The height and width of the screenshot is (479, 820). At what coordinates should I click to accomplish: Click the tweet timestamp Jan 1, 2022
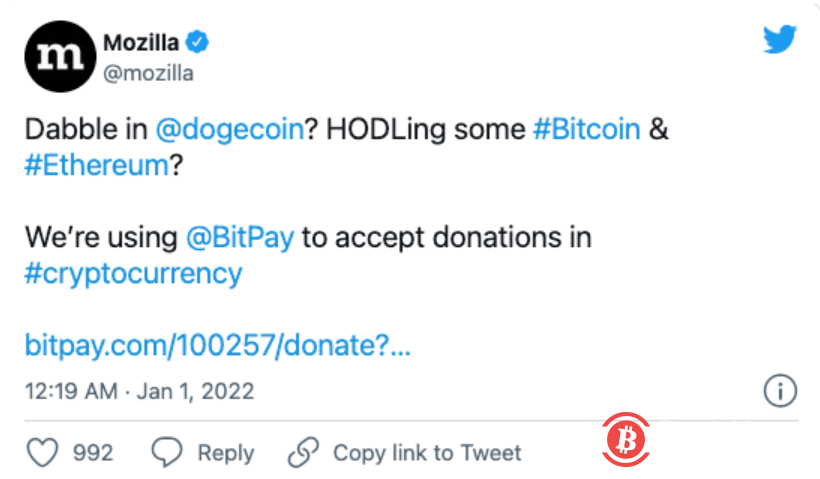(139, 390)
